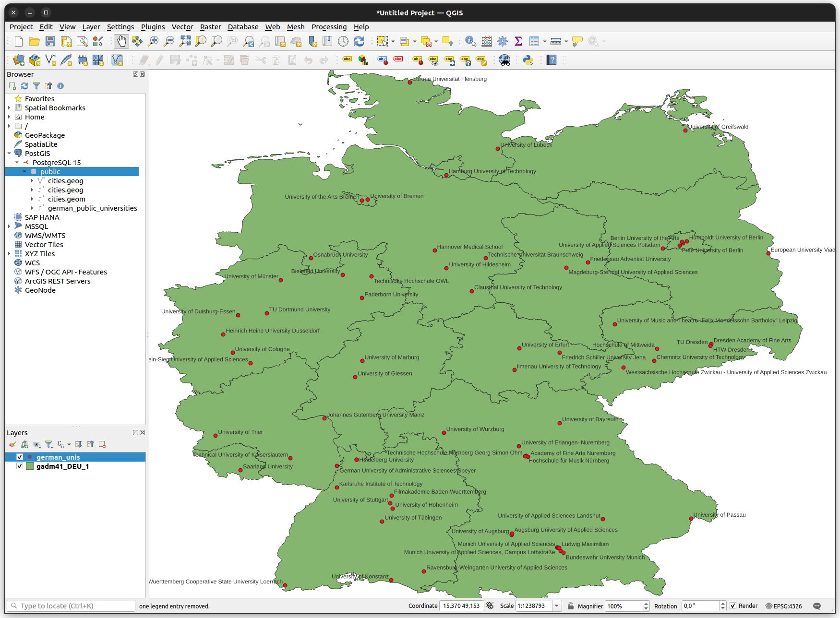
Task: Disable the Render checkbox
Action: pos(733,606)
